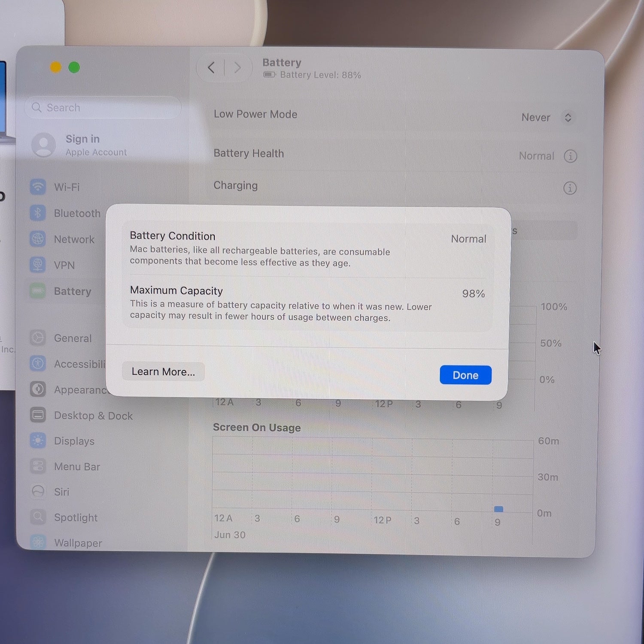
Task: Click the Done button
Action: tap(465, 375)
